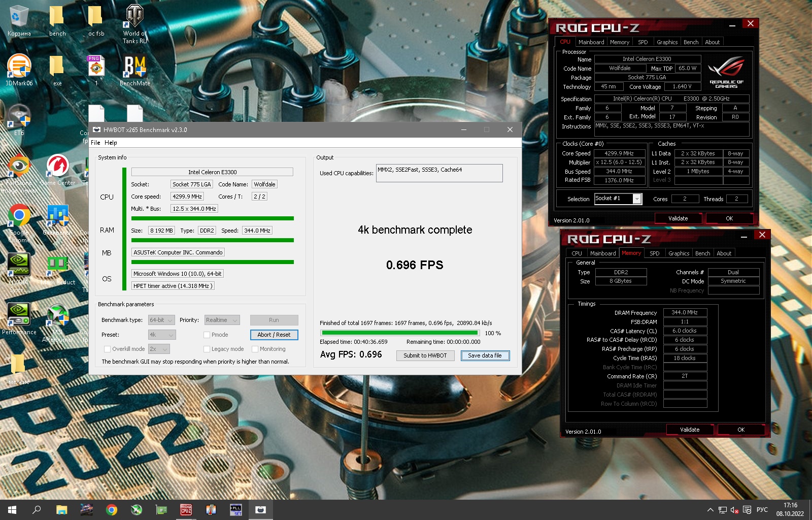Launch ET6 desktop shortcut
This screenshot has width=812, height=520.
(x=19, y=120)
